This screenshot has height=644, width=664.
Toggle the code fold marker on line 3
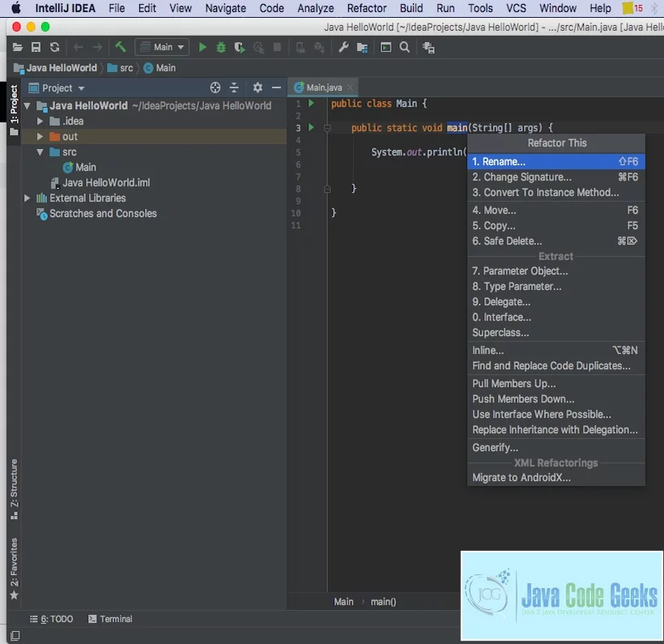[x=327, y=127]
